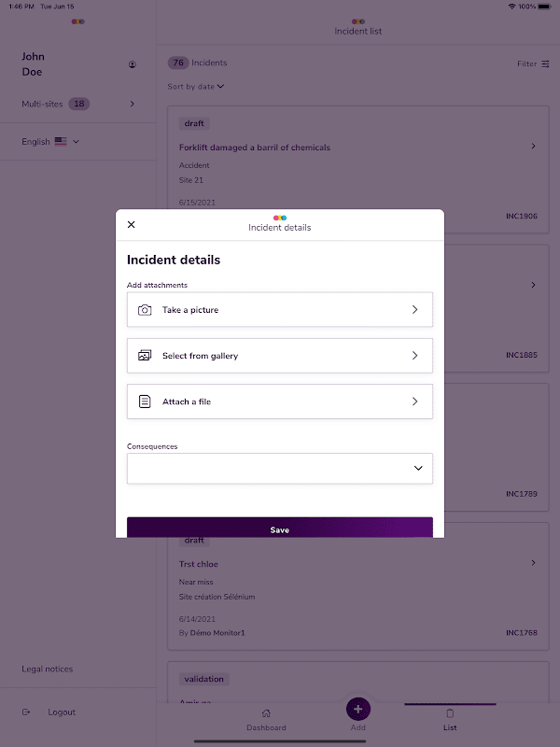The image size is (560, 747).
Task: Open the Forklift damaged incident chevron
Action: coord(533,146)
